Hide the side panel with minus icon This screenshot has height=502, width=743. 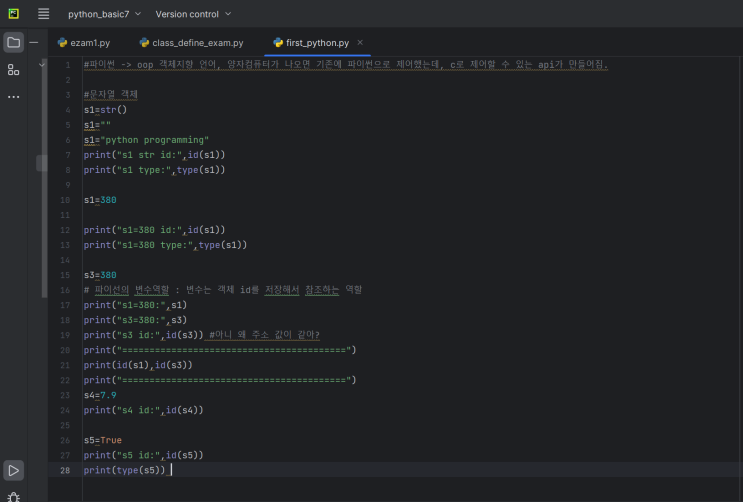click(34, 43)
